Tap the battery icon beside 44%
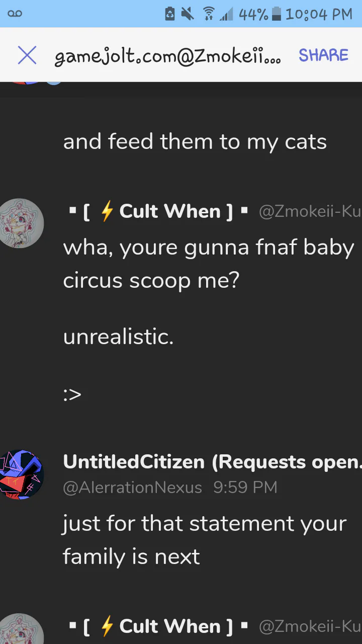 click(x=276, y=14)
